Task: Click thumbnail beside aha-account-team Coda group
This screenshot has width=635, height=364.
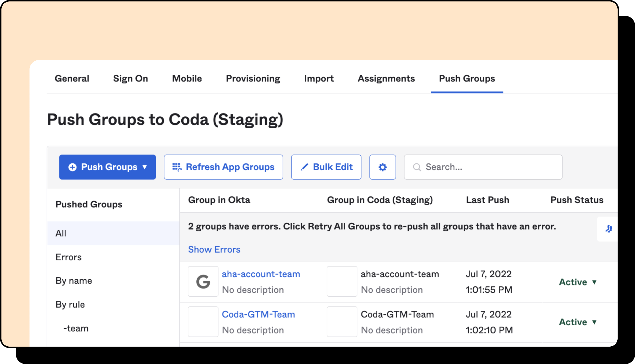Action: 342,282
